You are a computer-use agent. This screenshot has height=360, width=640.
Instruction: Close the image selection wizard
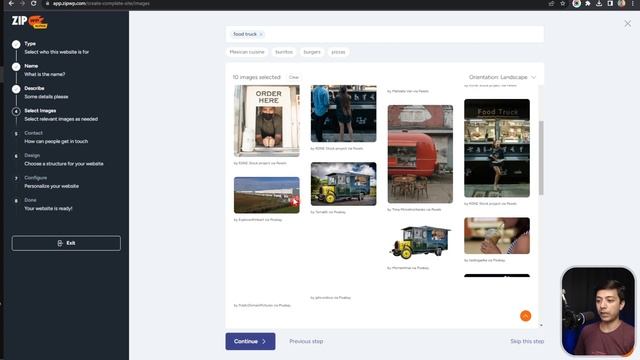pos(627,24)
